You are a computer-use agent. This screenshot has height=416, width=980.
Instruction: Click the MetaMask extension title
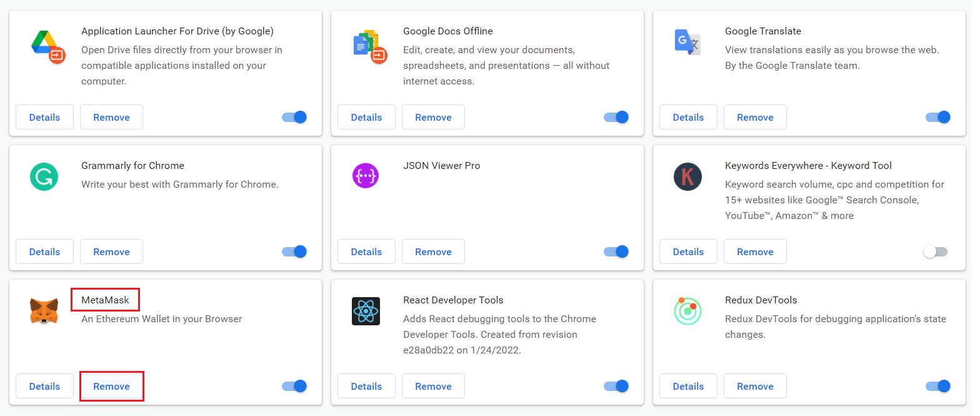point(105,300)
